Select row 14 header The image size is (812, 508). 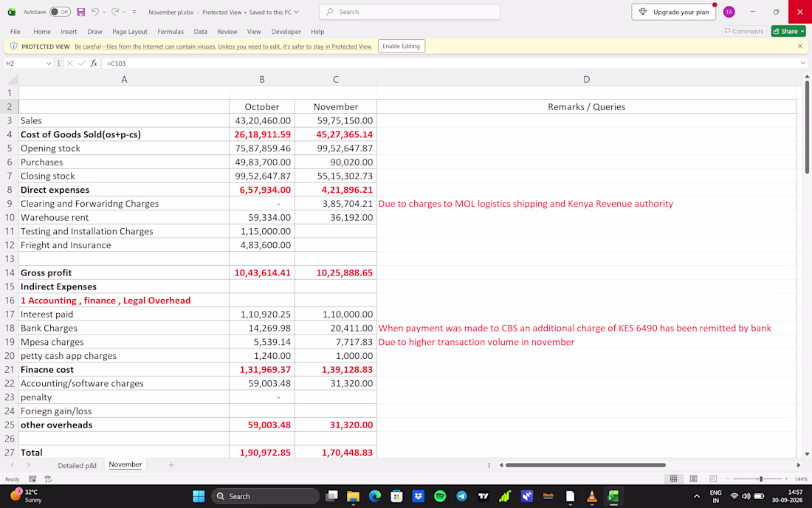pyautogui.click(x=10, y=272)
